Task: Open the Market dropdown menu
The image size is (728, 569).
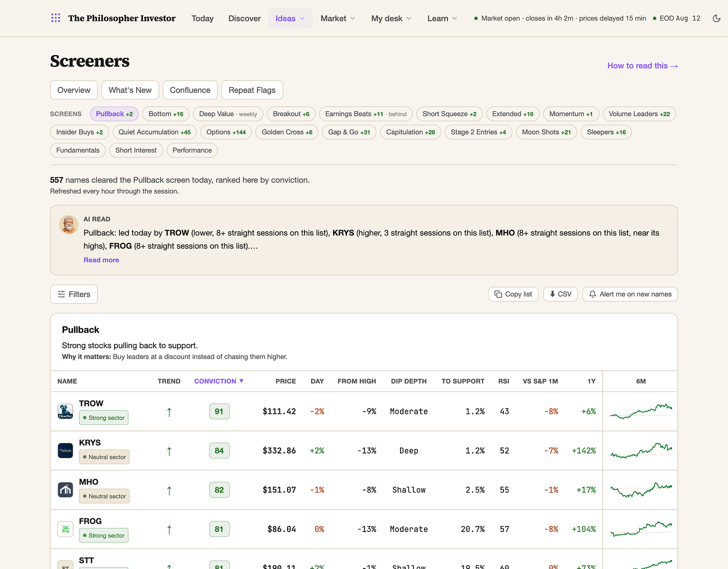Action: (338, 18)
